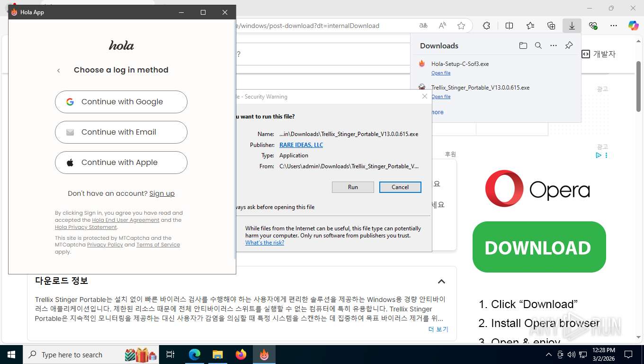Continue with Email in Hola App
The width and height of the screenshot is (644, 364).
(x=121, y=132)
